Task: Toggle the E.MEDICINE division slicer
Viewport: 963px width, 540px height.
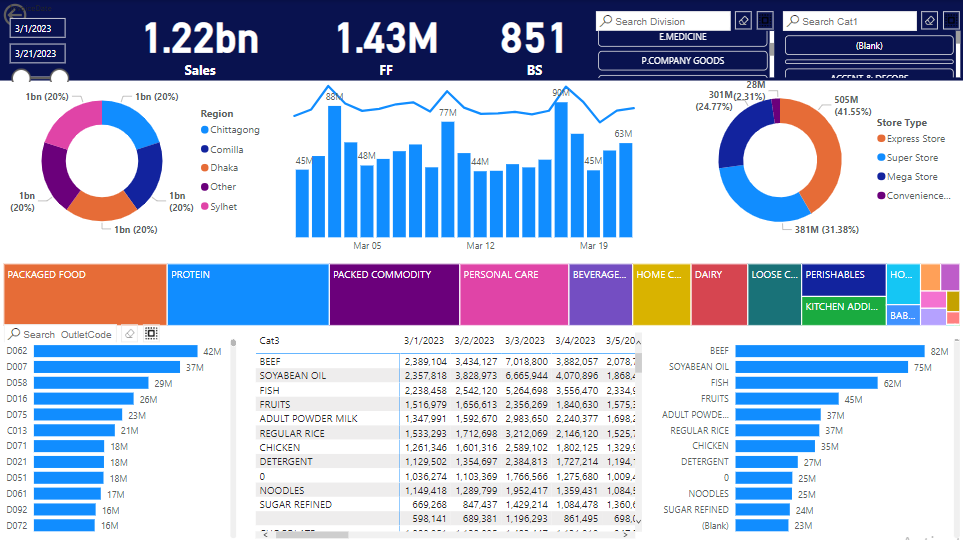Action: 682,37
